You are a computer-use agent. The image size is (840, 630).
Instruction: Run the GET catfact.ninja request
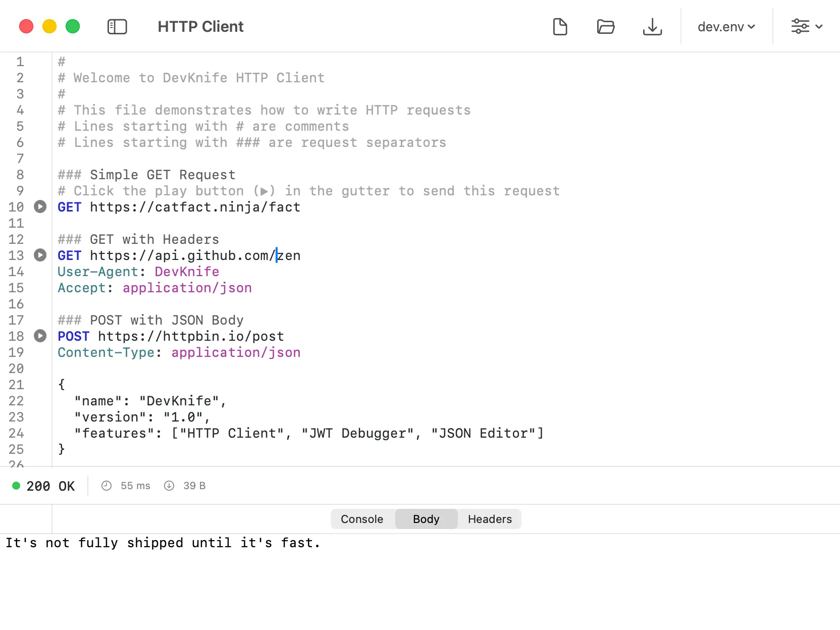(x=40, y=207)
